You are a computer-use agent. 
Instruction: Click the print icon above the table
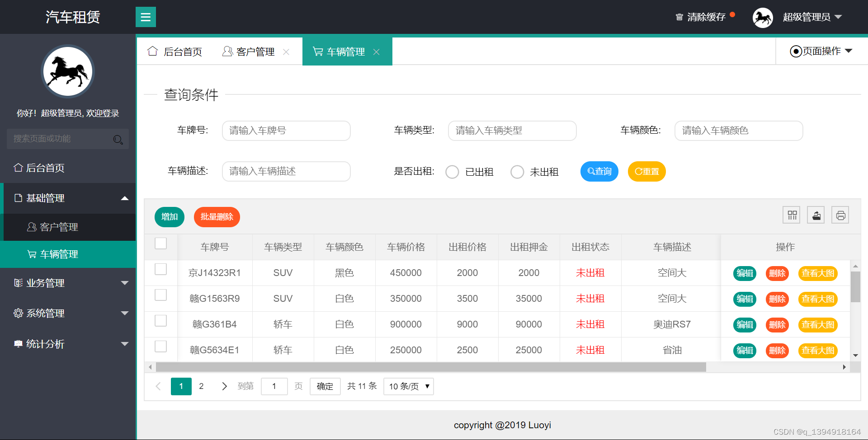tap(840, 215)
